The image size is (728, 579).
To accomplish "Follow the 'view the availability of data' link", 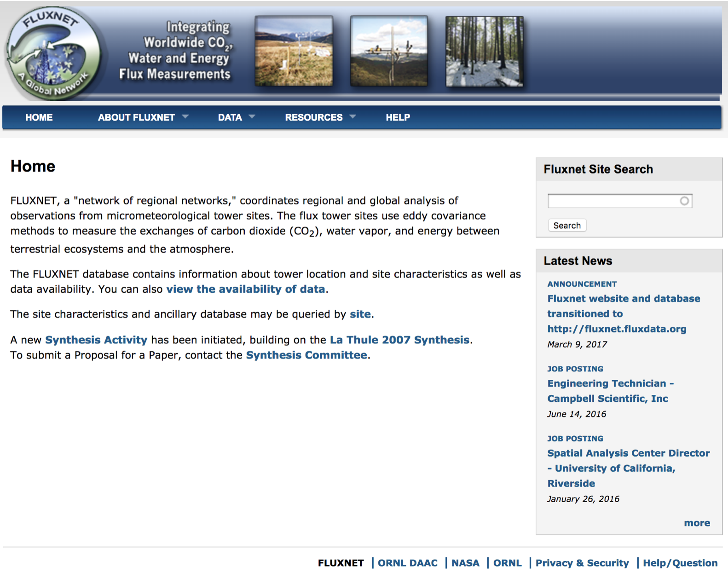I will tap(246, 289).
